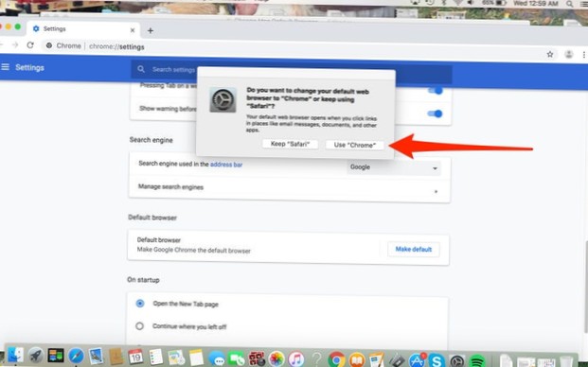Click Use "Chrome" in the dialog
Image resolution: width=588 pixels, height=367 pixels.
click(x=355, y=145)
